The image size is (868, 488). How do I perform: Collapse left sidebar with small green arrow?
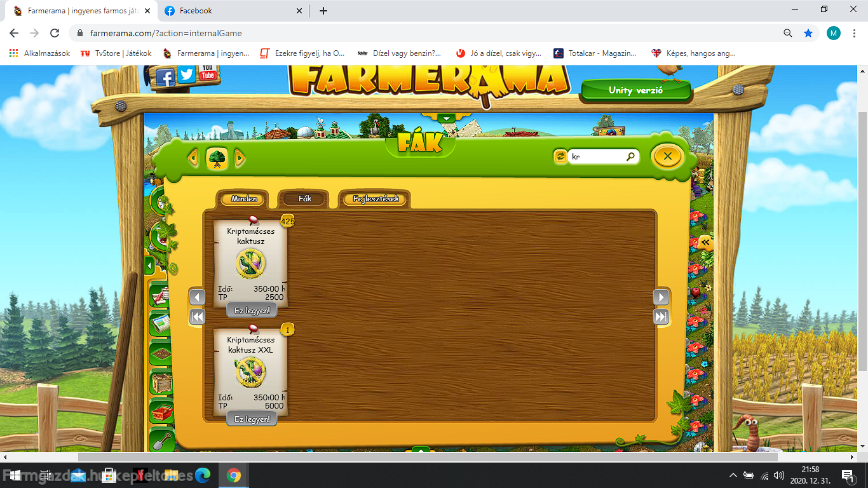click(150, 265)
